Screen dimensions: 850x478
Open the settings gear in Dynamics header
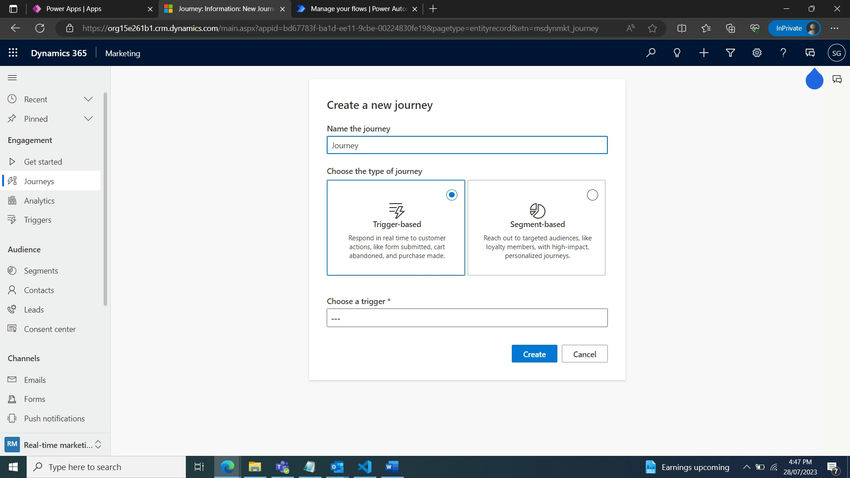pos(757,53)
